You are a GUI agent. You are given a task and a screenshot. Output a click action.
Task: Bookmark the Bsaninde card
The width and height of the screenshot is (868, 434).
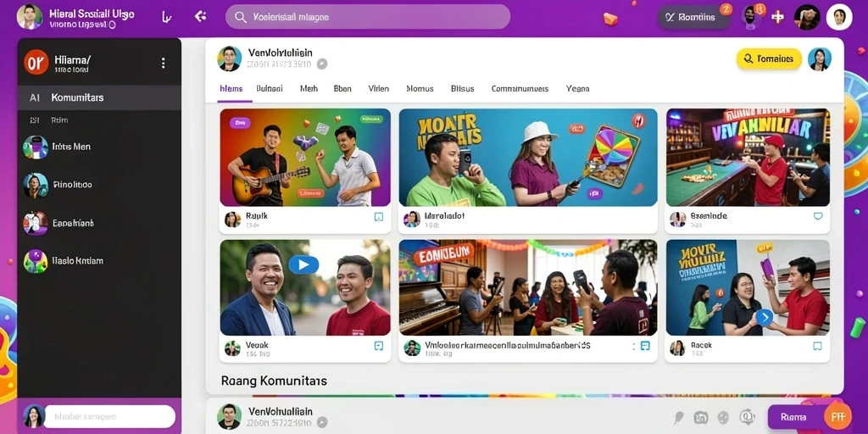tap(818, 216)
